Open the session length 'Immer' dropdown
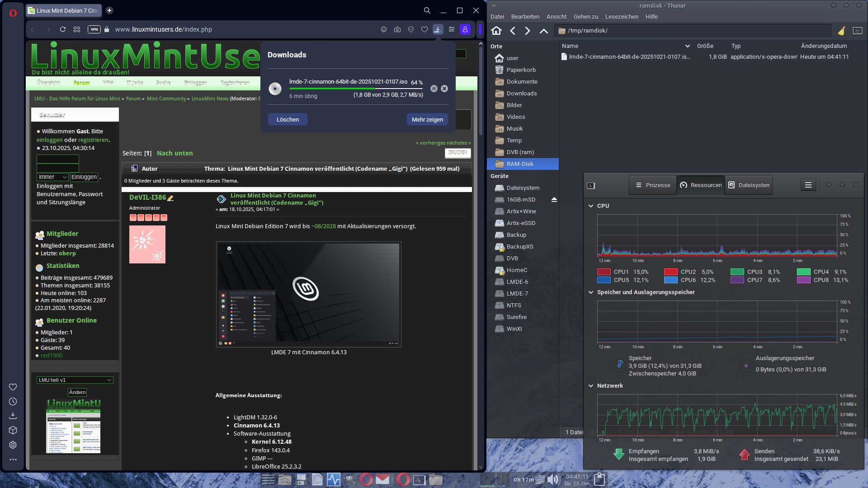This screenshot has width=868, height=488. coord(52,177)
